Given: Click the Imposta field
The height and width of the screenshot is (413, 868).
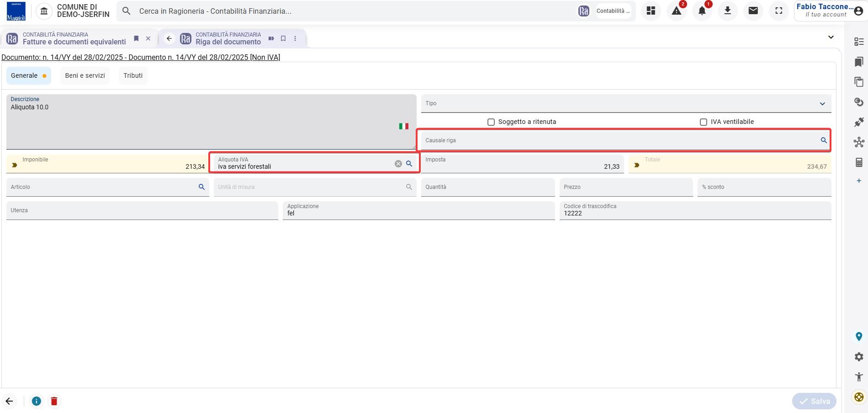Looking at the screenshot, I should (x=522, y=164).
